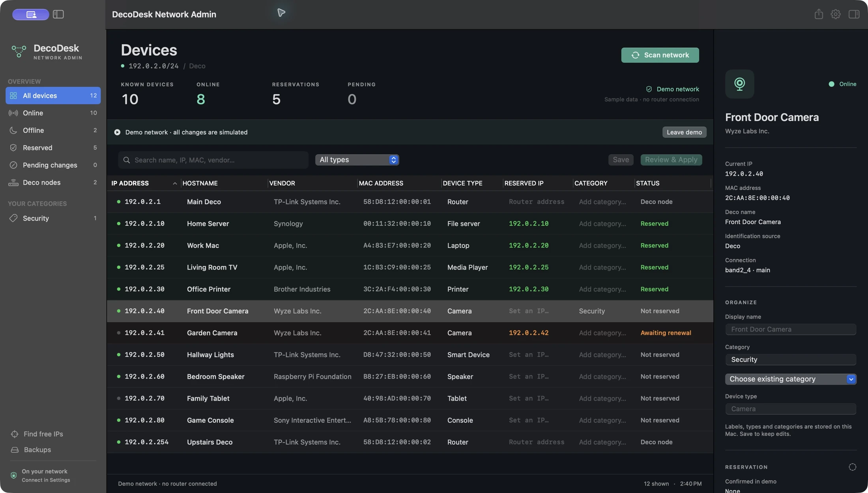The width and height of the screenshot is (868, 493).
Task: Toggle the left sidebar icon
Action: [58, 14]
